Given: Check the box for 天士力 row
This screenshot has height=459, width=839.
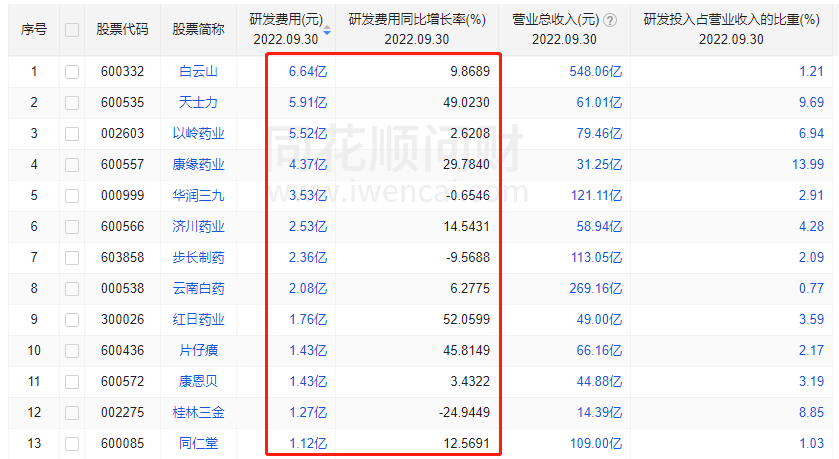Looking at the screenshot, I should [72, 103].
